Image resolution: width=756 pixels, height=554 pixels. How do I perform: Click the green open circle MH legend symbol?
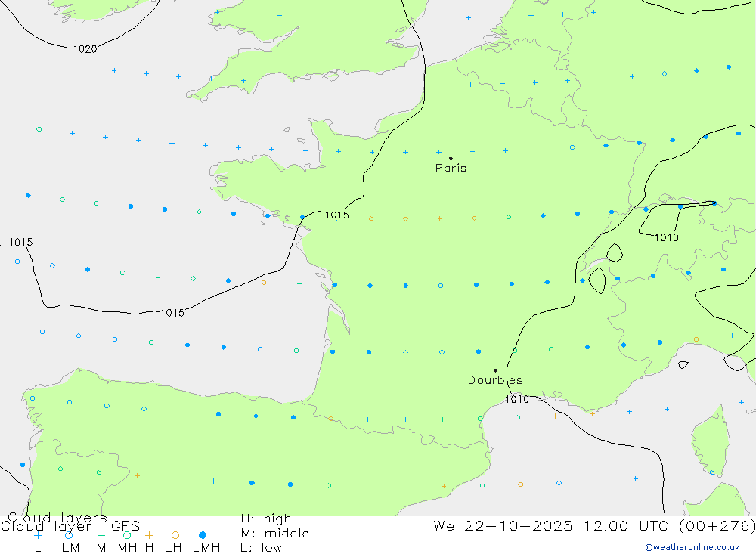pyautogui.click(x=127, y=535)
